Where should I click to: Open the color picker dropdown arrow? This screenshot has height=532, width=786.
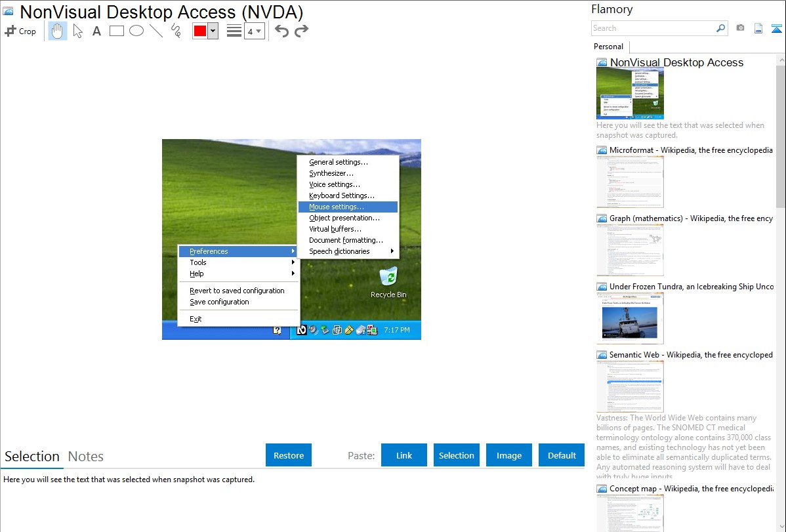click(x=213, y=31)
